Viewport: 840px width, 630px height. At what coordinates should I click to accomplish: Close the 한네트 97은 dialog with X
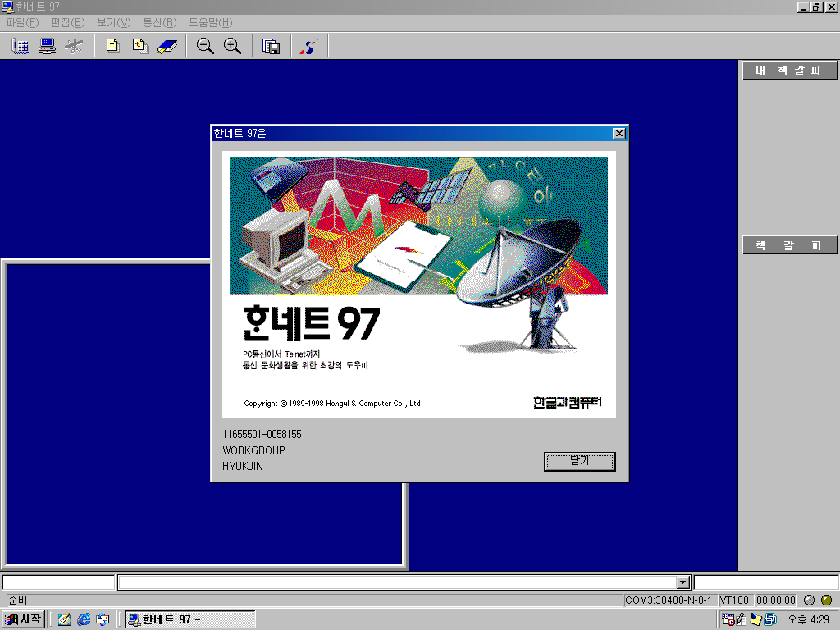pyautogui.click(x=619, y=134)
